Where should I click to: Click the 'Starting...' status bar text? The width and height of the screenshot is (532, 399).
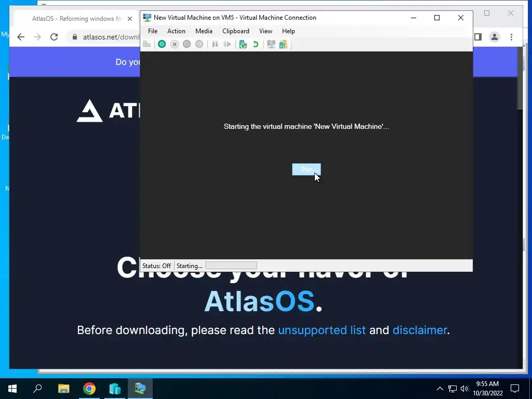(189, 265)
